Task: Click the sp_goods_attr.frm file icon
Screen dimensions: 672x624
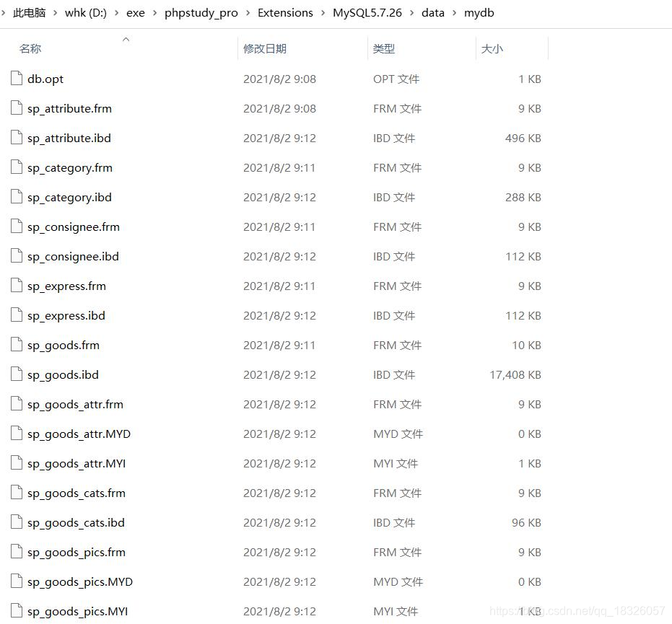Action: [x=17, y=403]
